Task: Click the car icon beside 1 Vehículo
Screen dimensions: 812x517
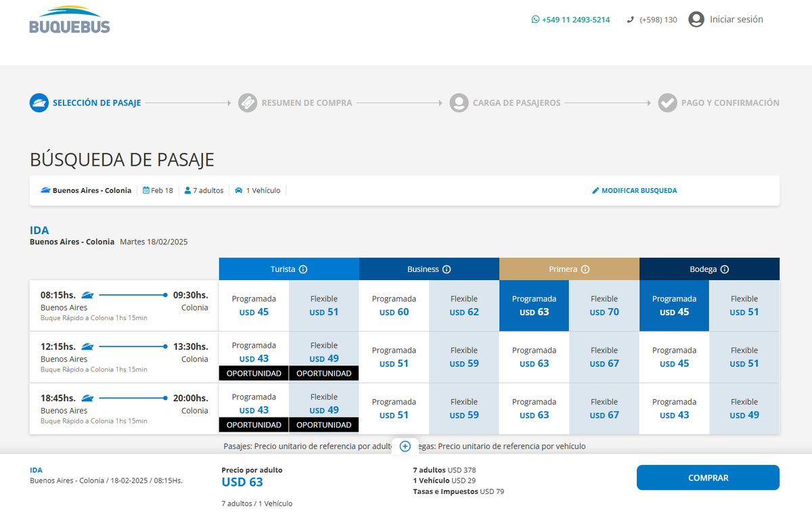Action: point(239,191)
